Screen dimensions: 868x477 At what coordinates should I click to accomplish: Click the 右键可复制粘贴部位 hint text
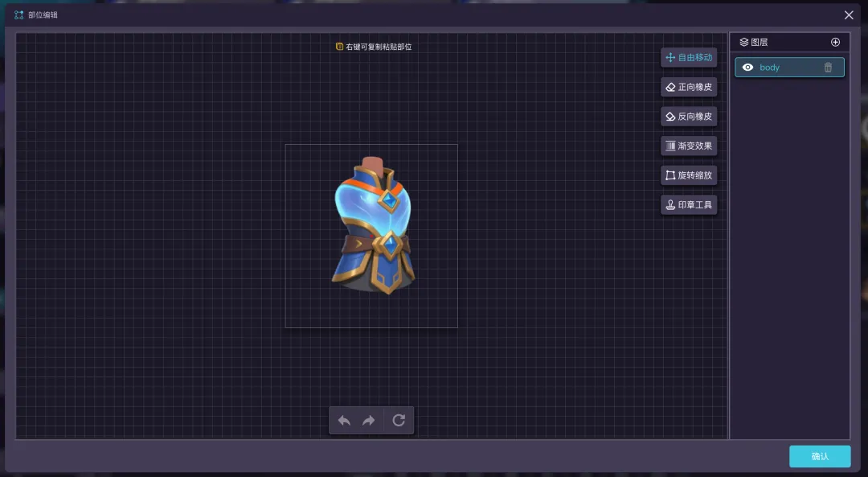pyautogui.click(x=379, y=47)
